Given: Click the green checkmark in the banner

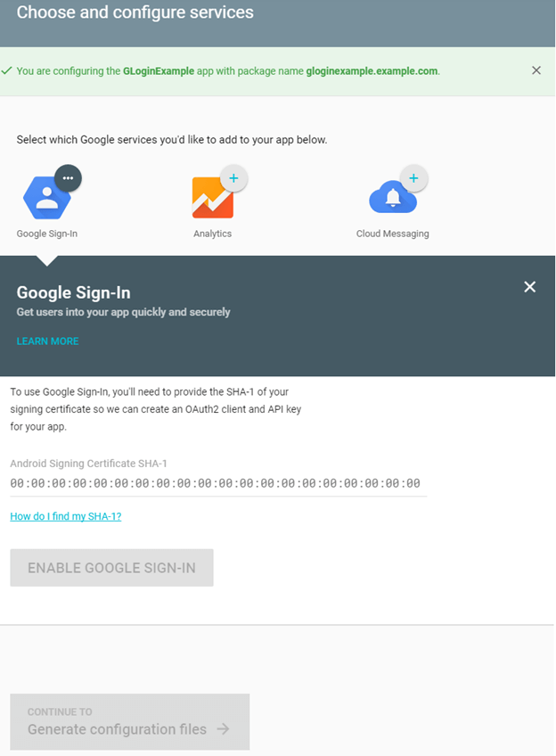Looking at the screenshot, I should (7, 70).
